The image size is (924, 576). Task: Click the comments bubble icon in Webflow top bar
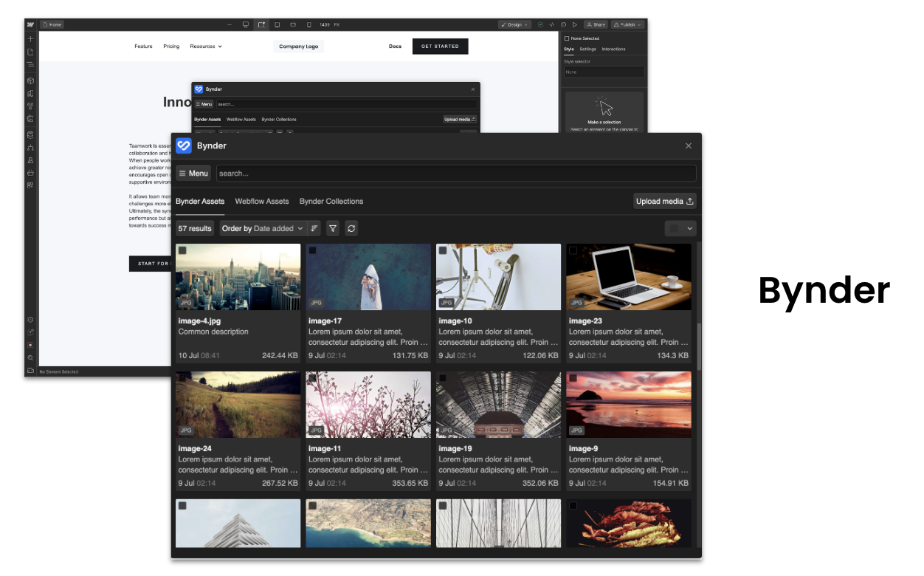563,24
